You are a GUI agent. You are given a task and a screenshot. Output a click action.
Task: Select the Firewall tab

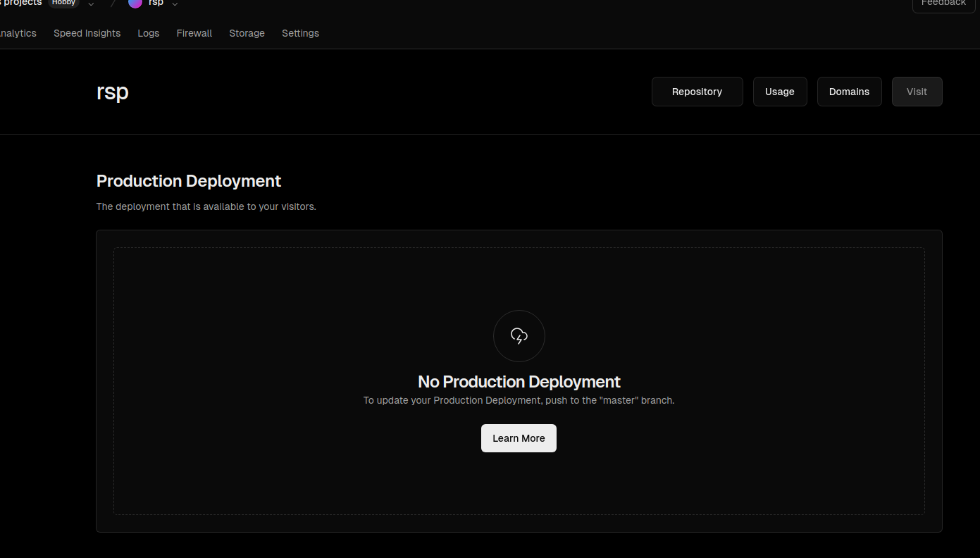click(x=194, y=33)
